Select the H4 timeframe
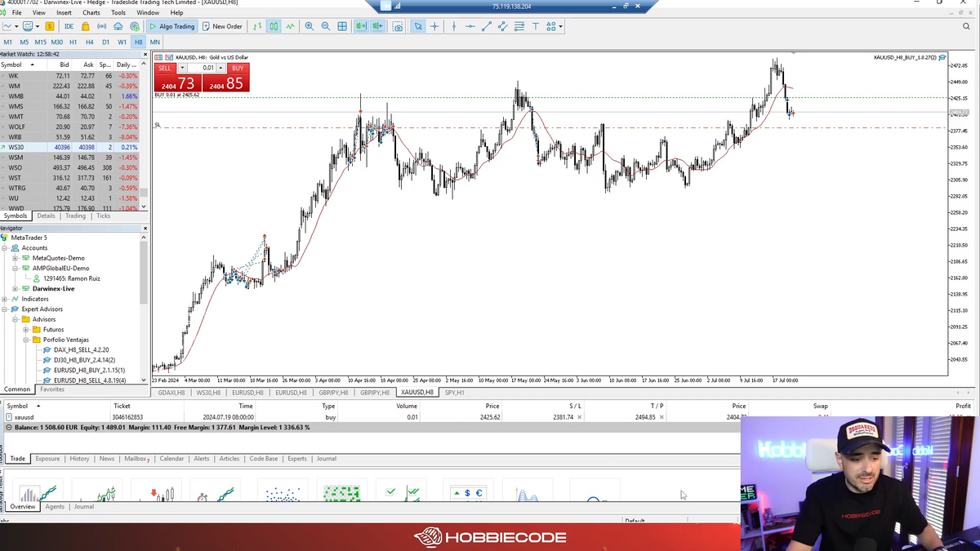This screenshot has height=551, width=980. [x=89, y=42]
